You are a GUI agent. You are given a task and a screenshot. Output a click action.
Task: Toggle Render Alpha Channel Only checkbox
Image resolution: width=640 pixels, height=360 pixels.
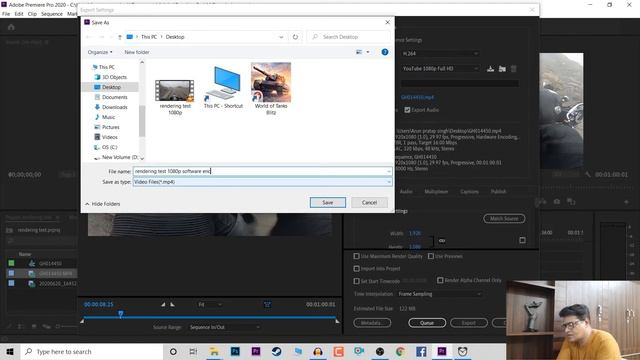tap(440, 280)
